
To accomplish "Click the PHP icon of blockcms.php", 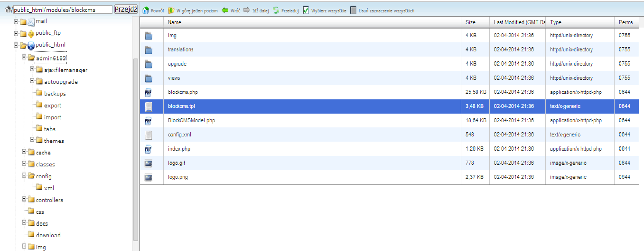I will click(x=148, y=92).
